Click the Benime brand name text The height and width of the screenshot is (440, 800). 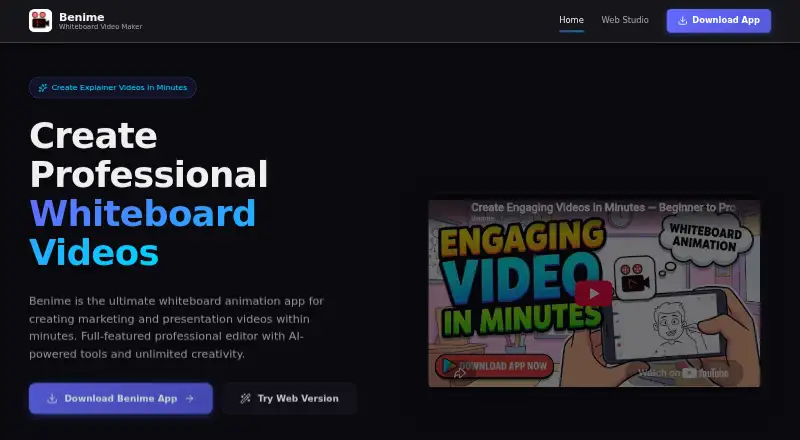click(82, 17)
